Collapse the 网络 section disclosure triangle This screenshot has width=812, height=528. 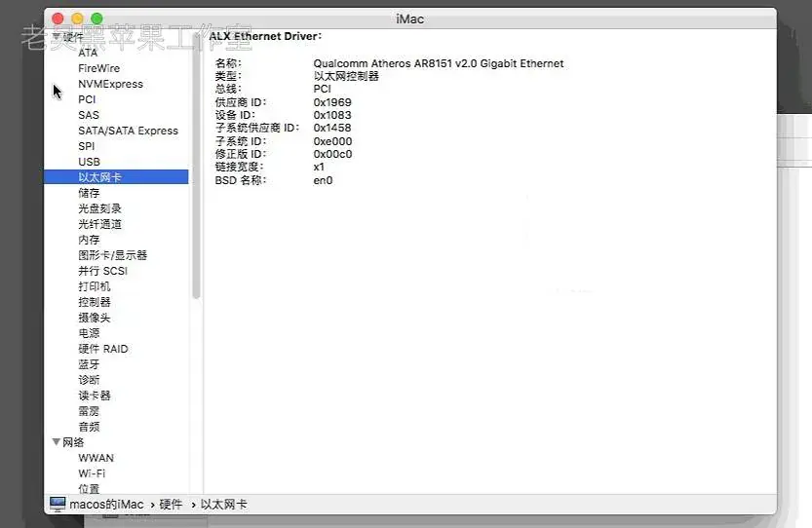point(57,442)
